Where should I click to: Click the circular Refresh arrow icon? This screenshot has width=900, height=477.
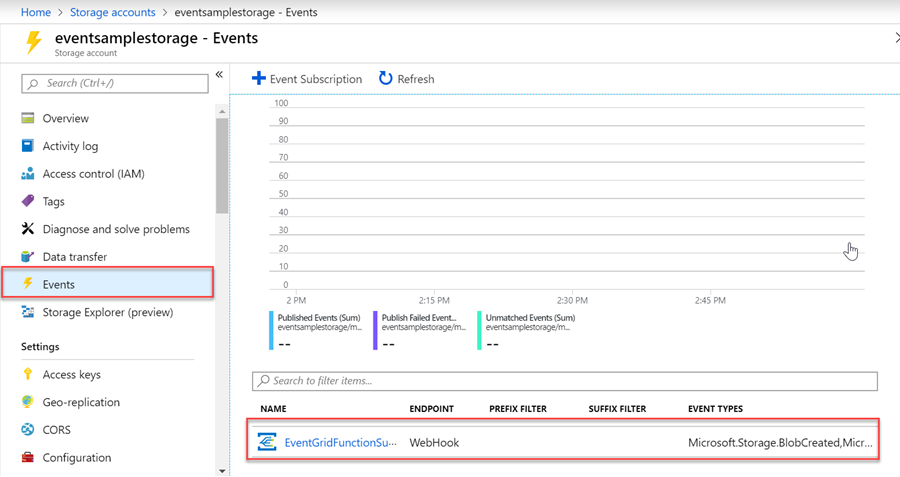point(386,78)
